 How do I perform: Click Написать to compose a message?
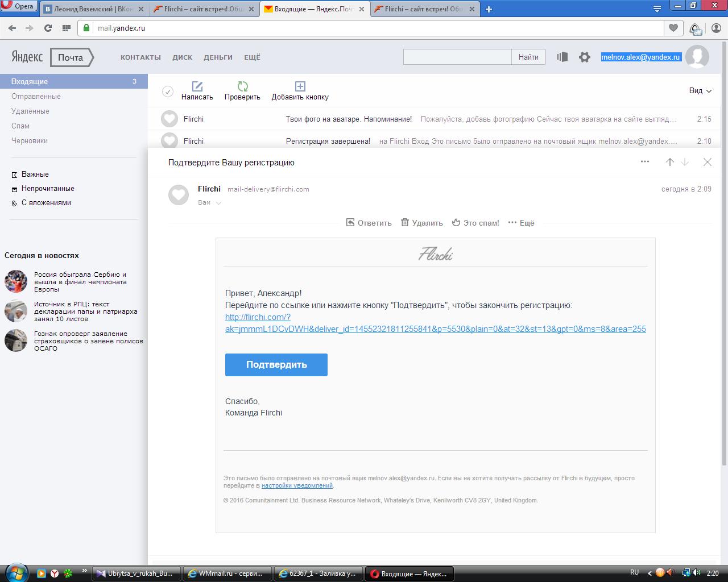197,91
